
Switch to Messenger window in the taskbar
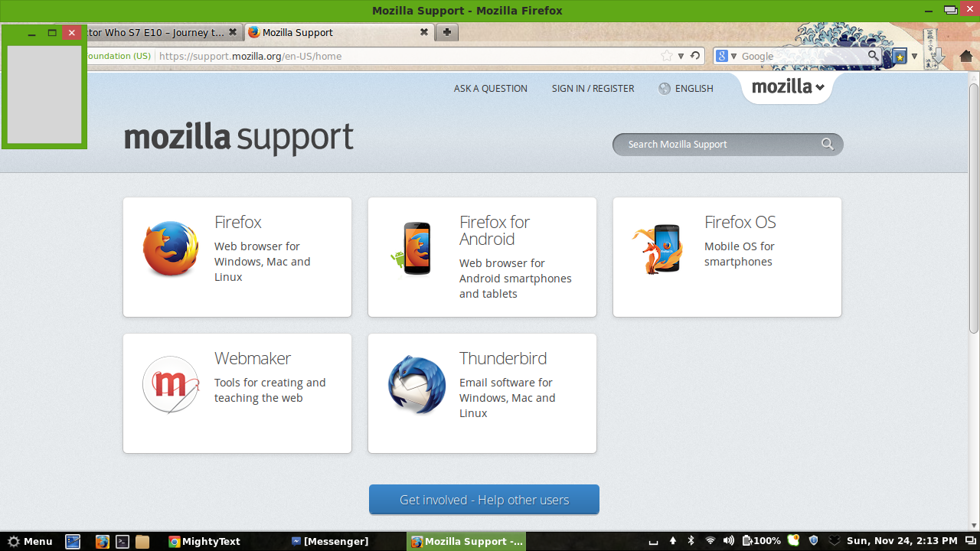pyautogui.click(x=330, y=541)
